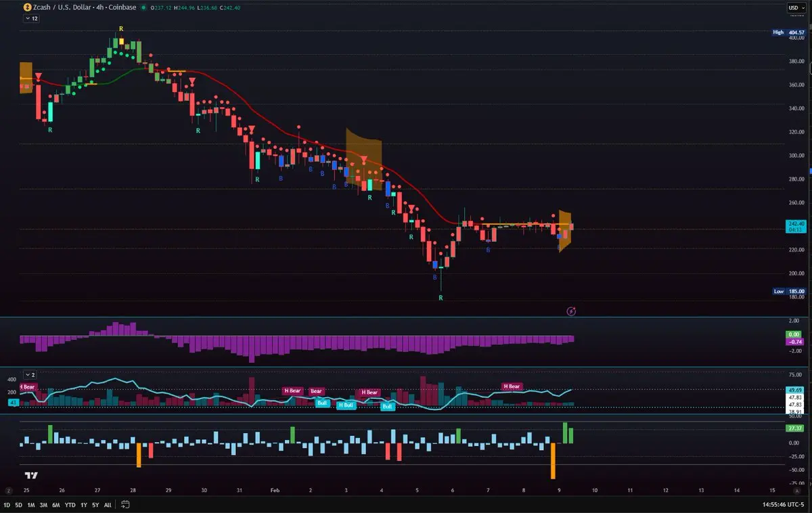Click the green R marker at the lowest candle
This screenshot has height=513, width=812.
441,298
